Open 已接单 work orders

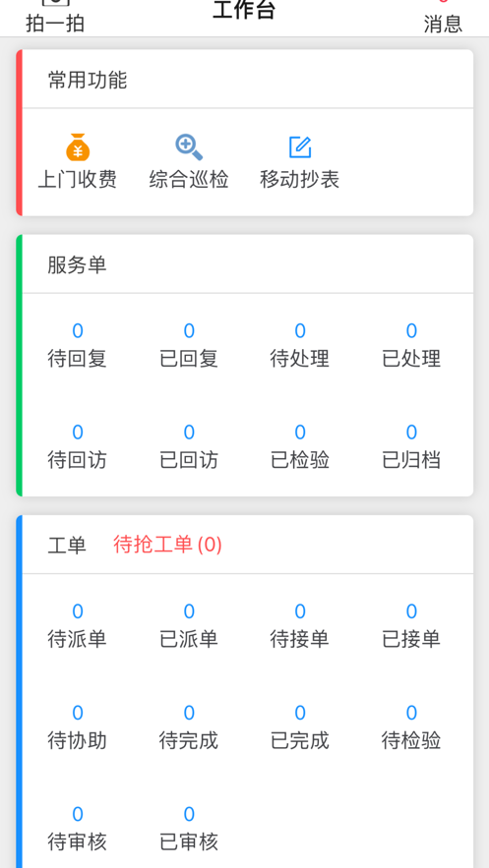411,626
